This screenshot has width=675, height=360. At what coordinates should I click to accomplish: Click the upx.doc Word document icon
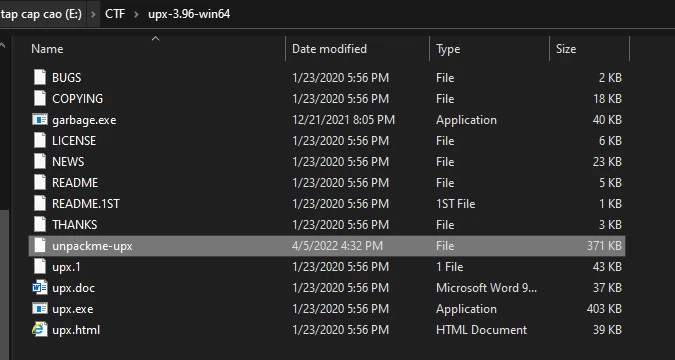coord(40,288)
